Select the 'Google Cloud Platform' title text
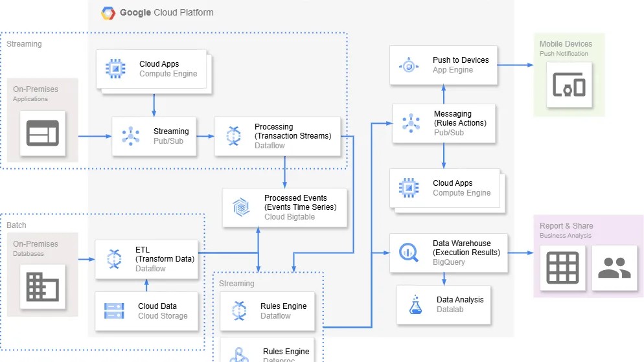Image resolution: width=644 pixels, height=362 pixels. (167, 13)
